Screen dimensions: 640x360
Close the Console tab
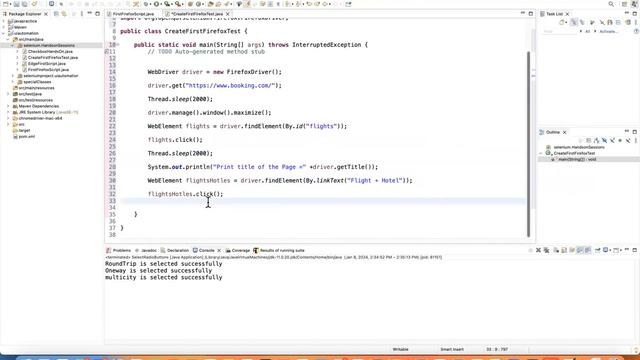pyautogui.click(x=219, y=251)
